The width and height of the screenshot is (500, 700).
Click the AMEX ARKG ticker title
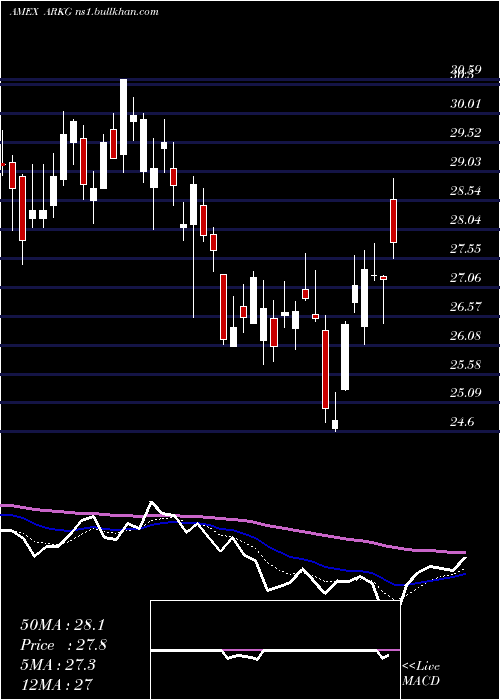42,12
